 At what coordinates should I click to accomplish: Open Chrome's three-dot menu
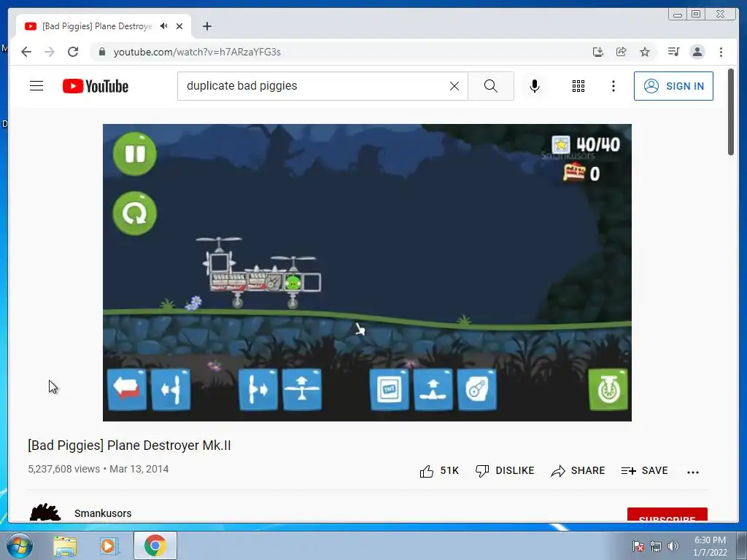coord(721,52)
